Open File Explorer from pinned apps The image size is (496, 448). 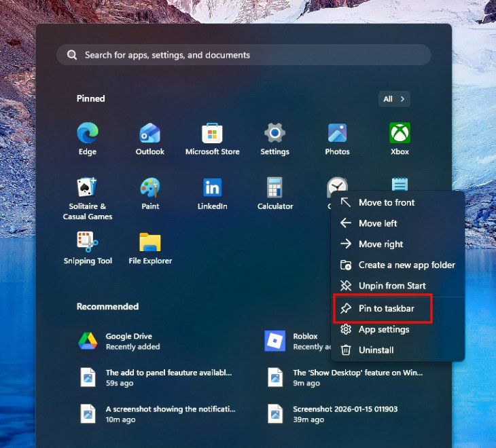click(x=150, y=248)
